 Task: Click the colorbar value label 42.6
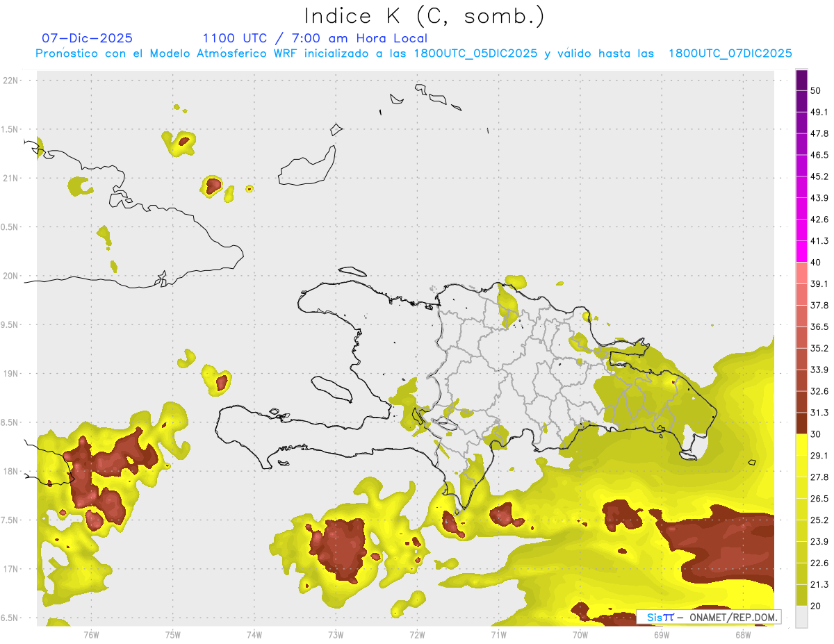819,220
